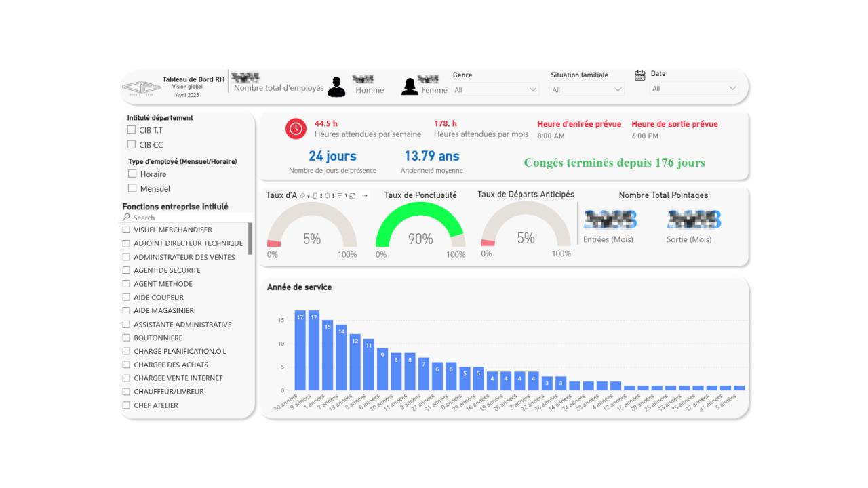This screenshot has width=868, height=488.
Task: Select CHAUFFEUR/LIVREUR checkbox
Action: tap(126, 392)
